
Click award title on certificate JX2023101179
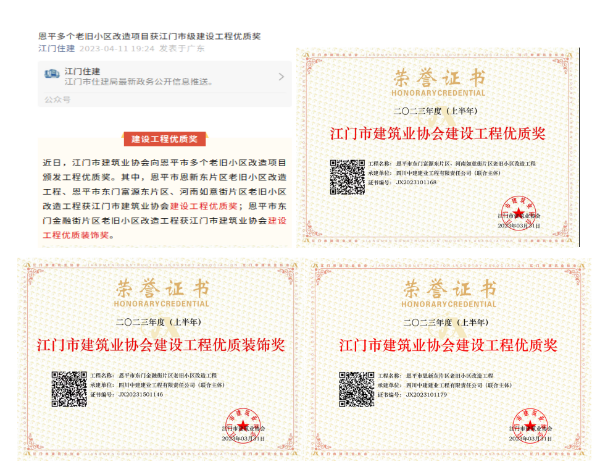pos(448,345)
